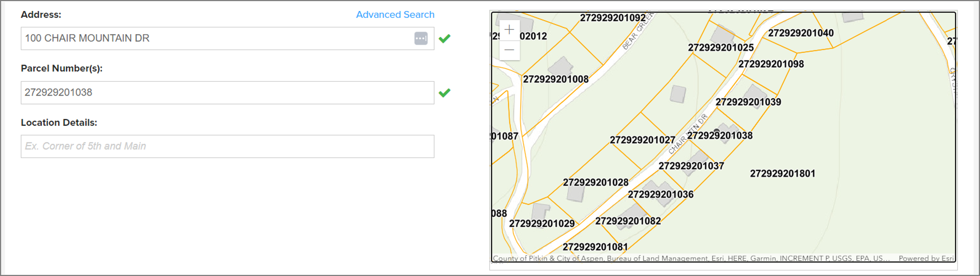Image resolution: width=980 pixels, height=276 pixels.
Task: Select parcel 272929201027 on the map
Action: [x=643, y=140]
